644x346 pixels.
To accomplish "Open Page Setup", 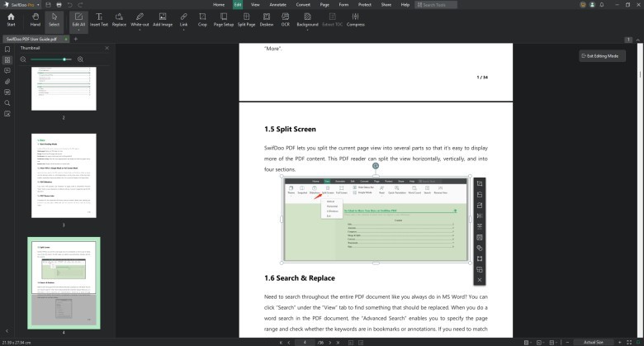I will 224,19.
